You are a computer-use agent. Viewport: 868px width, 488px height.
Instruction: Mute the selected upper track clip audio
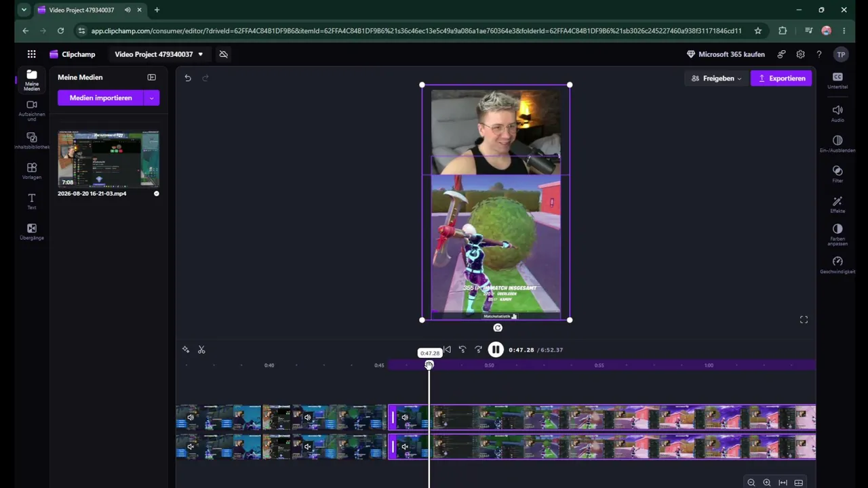(x=405, y=418)
